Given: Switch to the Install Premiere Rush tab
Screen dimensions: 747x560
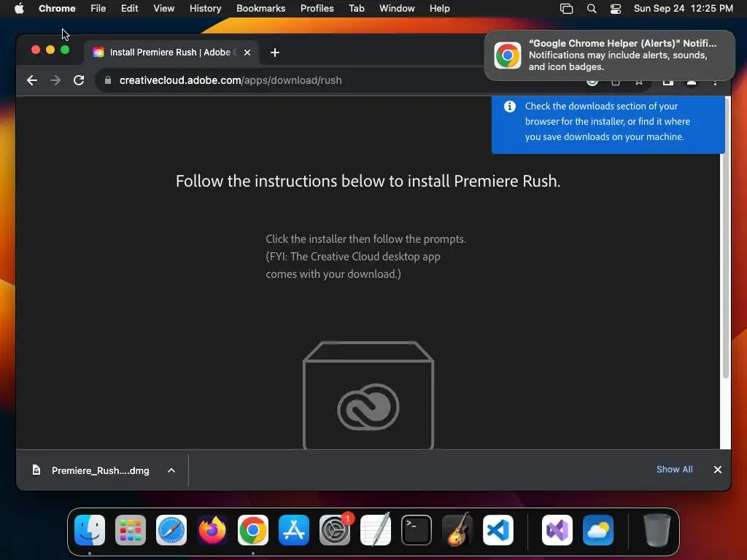Looking at the screenshot, I should click(x=171, y=52).
